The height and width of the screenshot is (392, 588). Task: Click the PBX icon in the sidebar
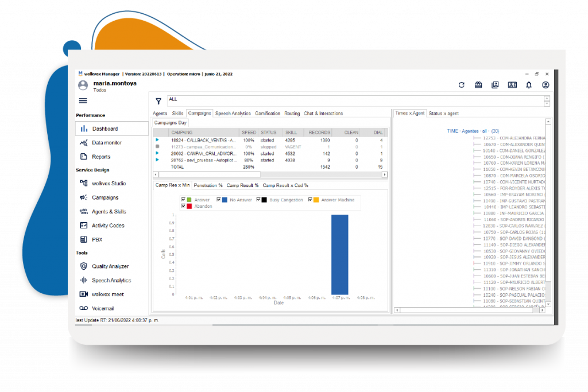[84, 239]
